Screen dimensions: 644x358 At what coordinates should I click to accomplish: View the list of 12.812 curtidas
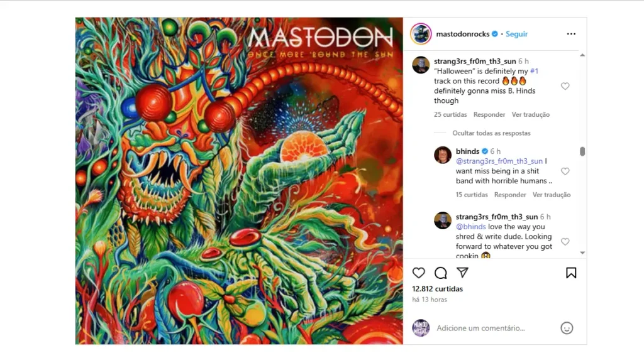438,289
